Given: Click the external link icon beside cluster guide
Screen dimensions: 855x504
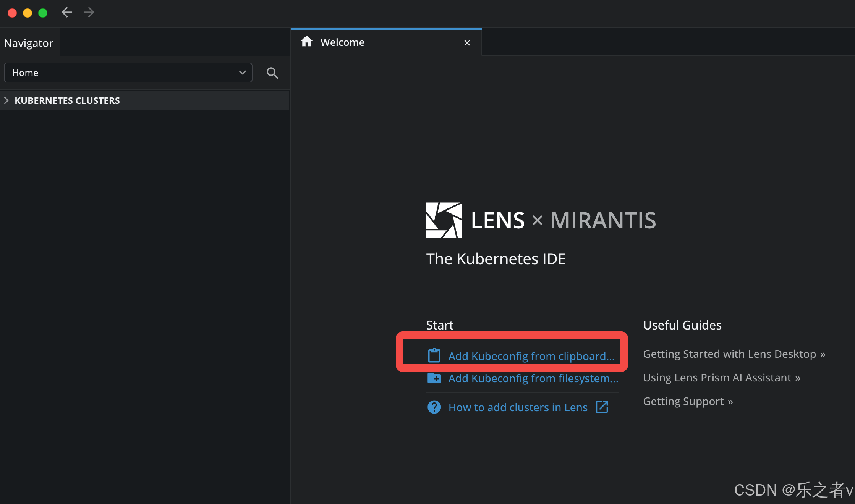Looking at the screenshot, I should coord(602,407).
